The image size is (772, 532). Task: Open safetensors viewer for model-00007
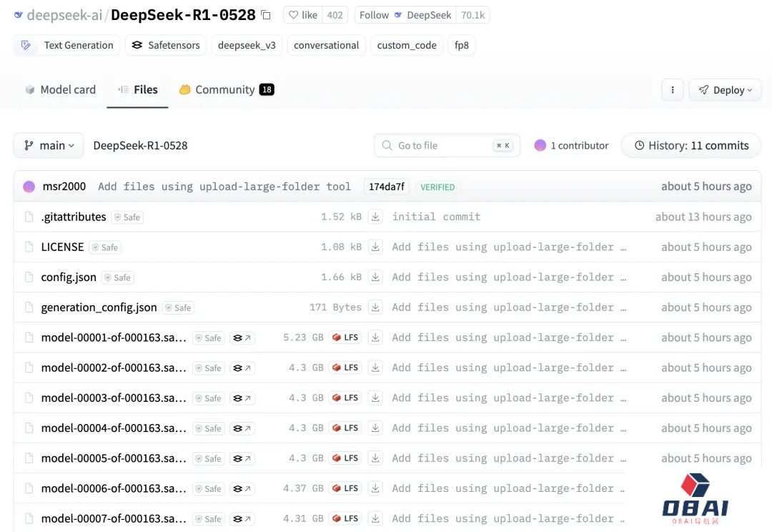click(242, 518)
